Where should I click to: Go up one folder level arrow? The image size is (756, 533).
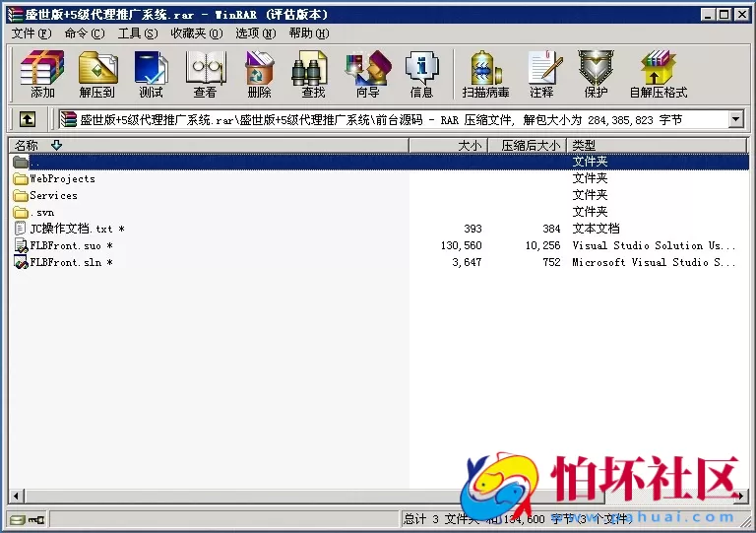pyautogui.click(x=28, y=119)
